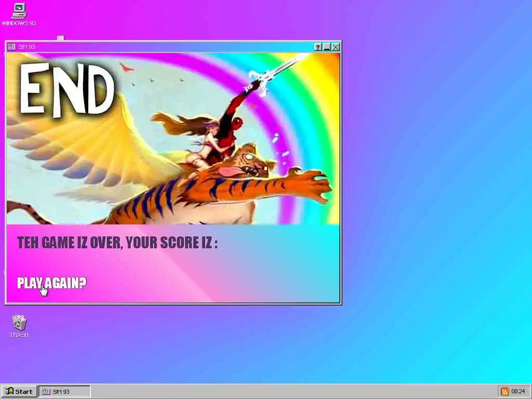Click the small folder icon above the window
This screenshot has height=399, width=532.
(x=60, y=37)
